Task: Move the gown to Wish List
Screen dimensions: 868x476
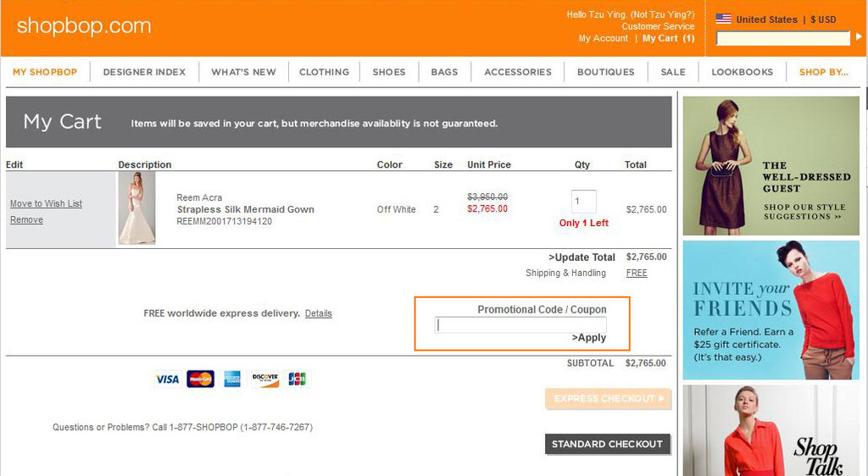Action: (x=46, y=203)
